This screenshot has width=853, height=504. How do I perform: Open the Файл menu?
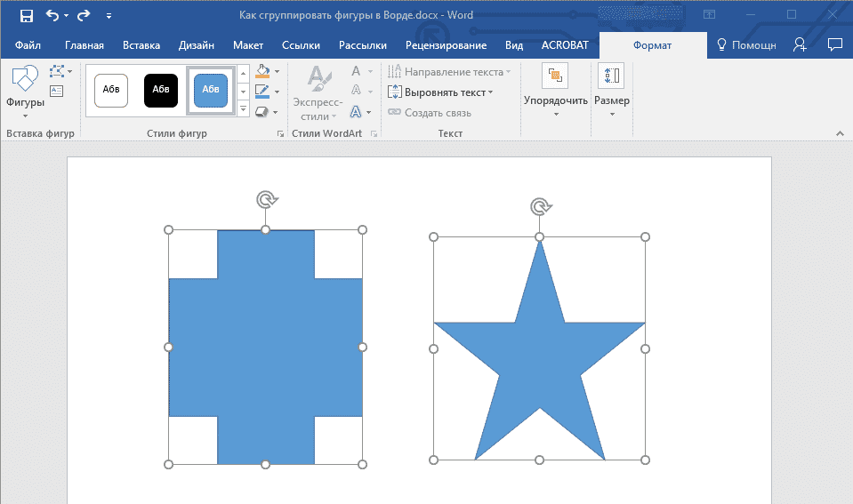pyautogui.click(x=28, y=45)
